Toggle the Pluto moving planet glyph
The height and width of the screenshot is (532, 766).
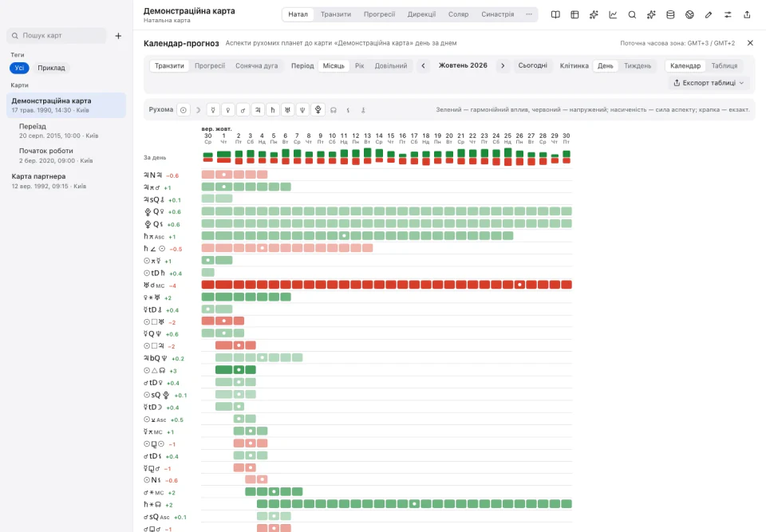click(318, 110)
